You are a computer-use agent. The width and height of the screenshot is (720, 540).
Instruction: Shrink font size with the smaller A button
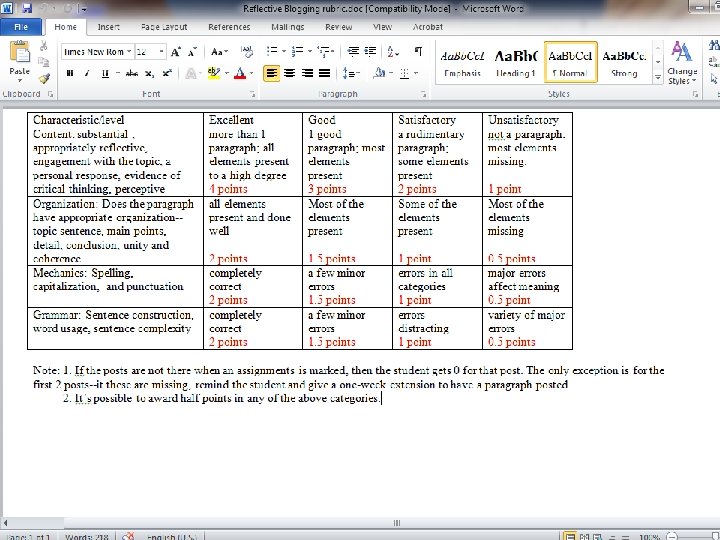tap(192, 52)
